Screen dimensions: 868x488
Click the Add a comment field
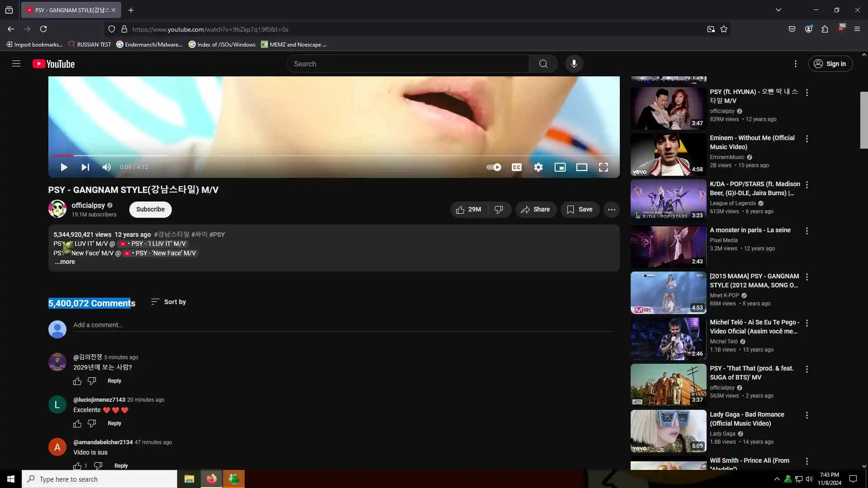click(x=316, y=325)
